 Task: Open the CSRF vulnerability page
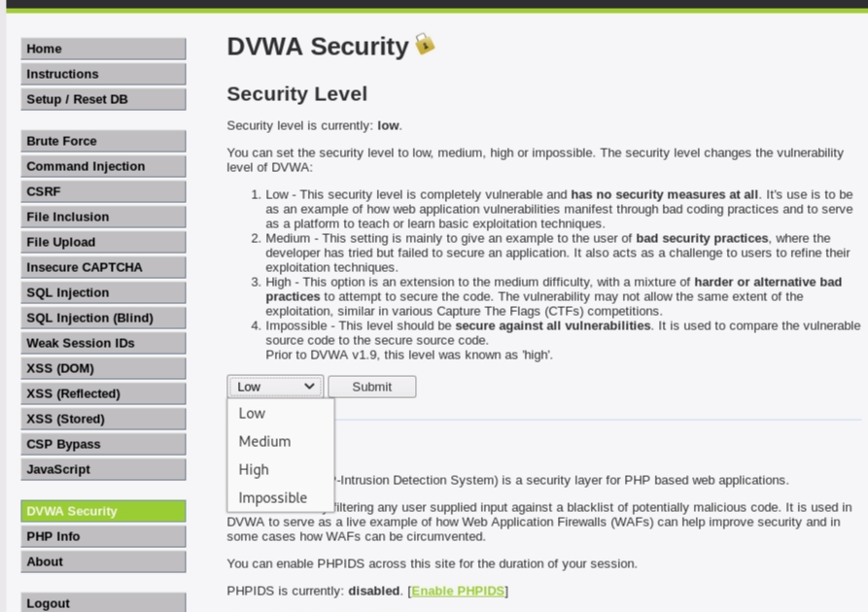pos(103,191)
